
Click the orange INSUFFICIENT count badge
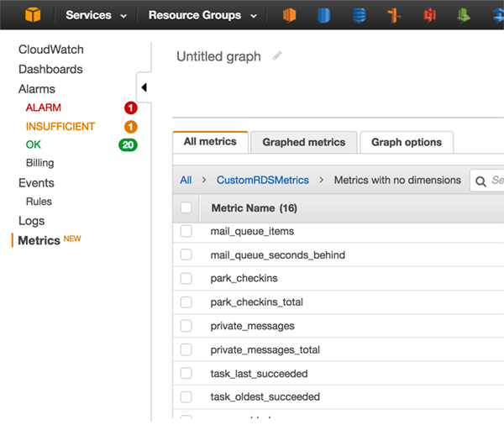click(x=131, y=127)
